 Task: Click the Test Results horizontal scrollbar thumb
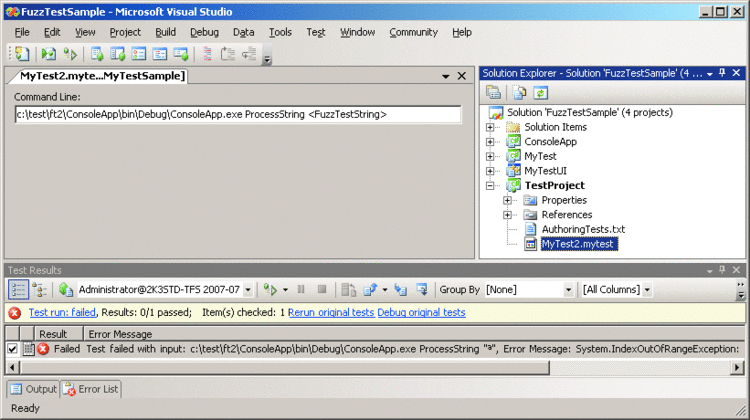[x=285, y=367]
